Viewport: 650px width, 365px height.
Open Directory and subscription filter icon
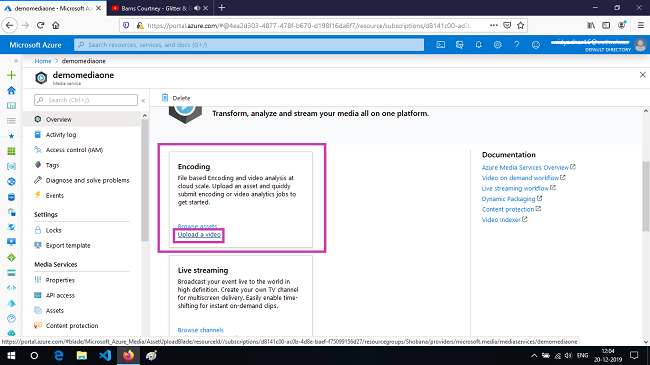(x=459, y=45)
